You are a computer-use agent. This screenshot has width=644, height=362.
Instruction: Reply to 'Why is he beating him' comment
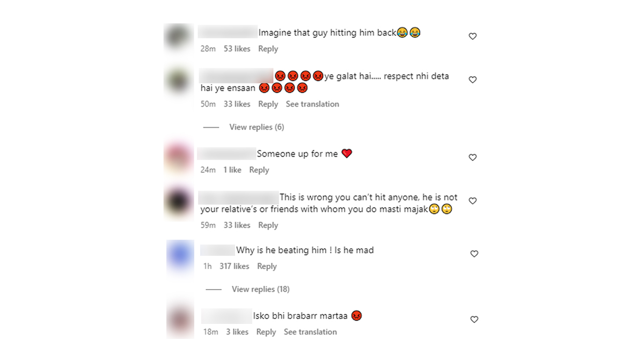(267, 266)
